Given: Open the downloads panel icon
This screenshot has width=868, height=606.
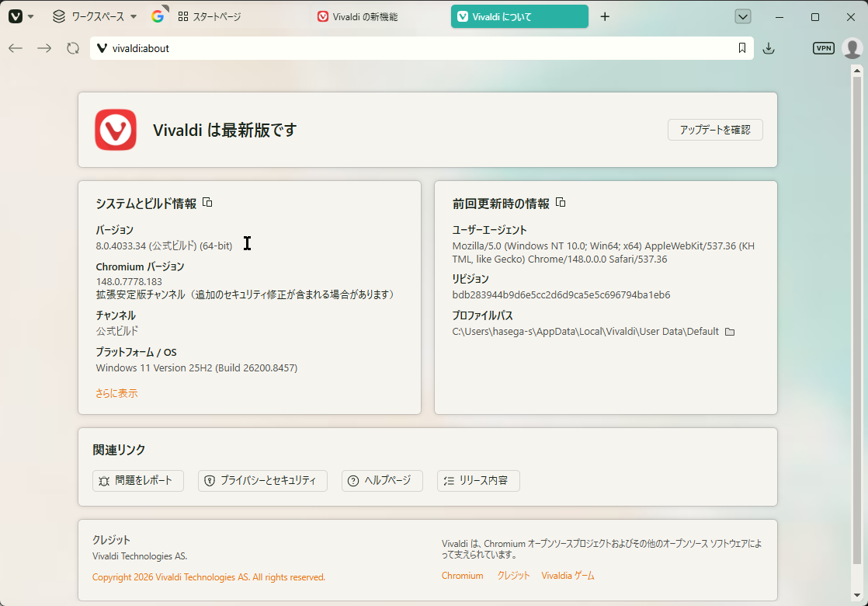Looking at the screenshot, I should (x=769, y=48).
